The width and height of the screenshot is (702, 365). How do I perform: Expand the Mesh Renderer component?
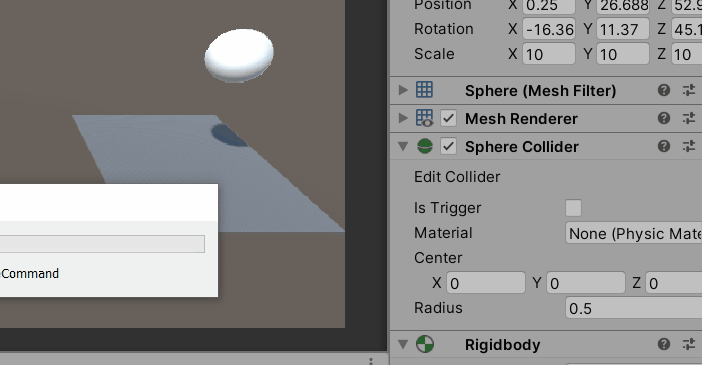403,118
